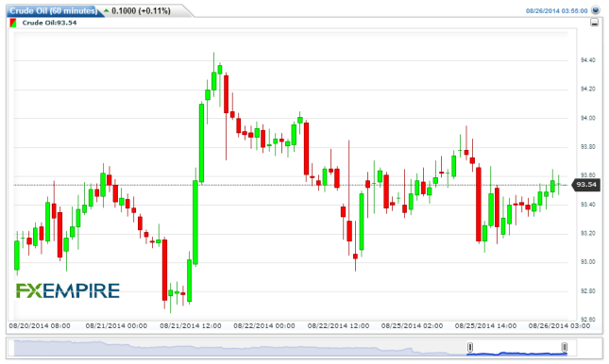Click the 94.40 price axis label

587,60
